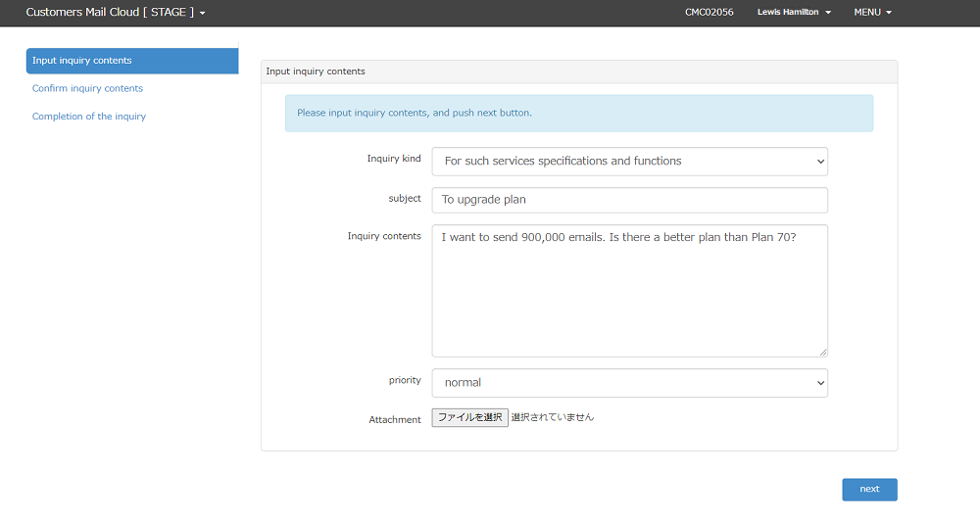Click the CMC02056 account ID
Screen dimensions: 980x523
click(x=709, y=12)
